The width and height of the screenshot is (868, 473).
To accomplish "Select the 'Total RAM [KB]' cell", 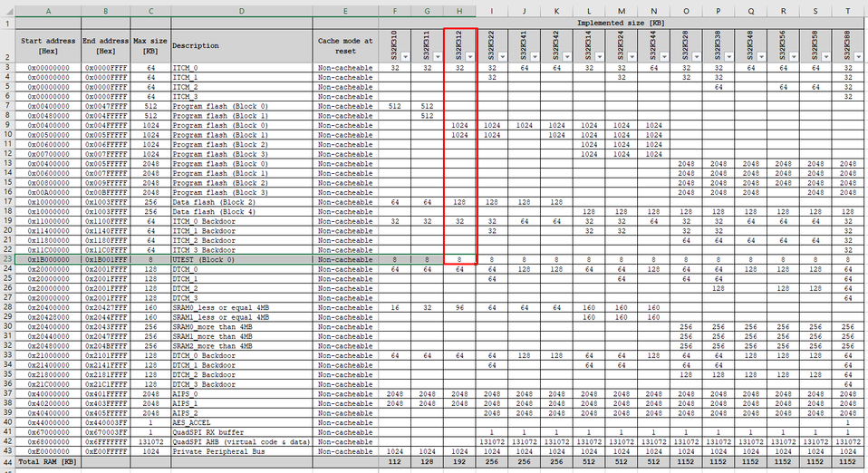I will [48, 462].
